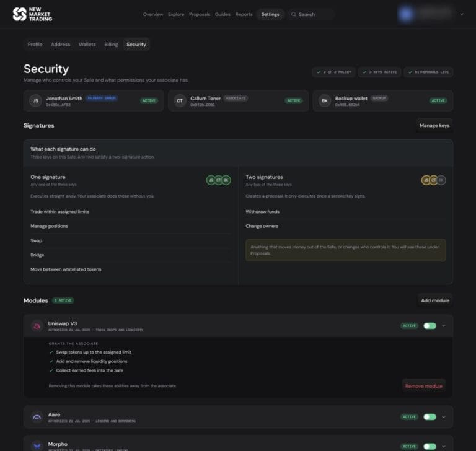Click the 2 of 3 policy status chip

tap(333, 72)
